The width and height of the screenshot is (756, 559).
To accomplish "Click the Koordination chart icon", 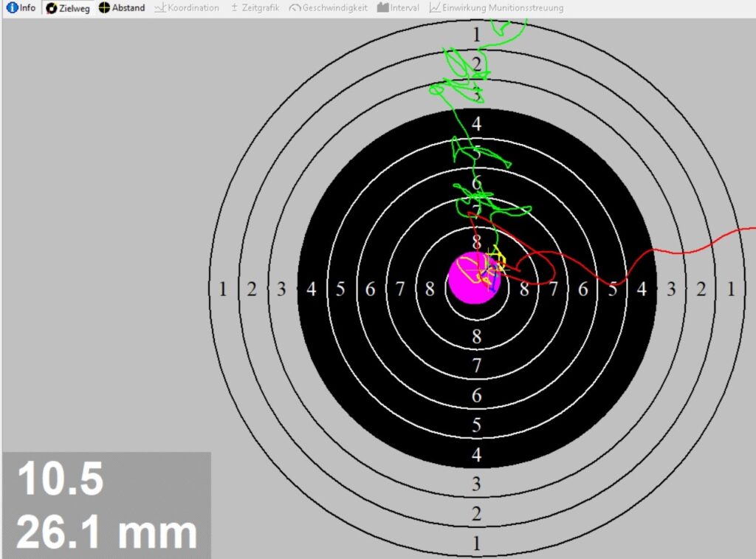I will tap(159, 8).
